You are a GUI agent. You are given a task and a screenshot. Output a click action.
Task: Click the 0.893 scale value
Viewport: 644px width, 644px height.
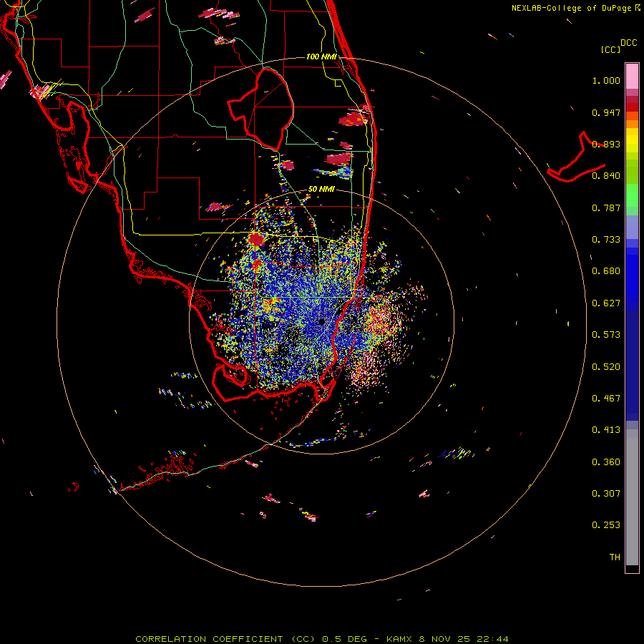606,144
